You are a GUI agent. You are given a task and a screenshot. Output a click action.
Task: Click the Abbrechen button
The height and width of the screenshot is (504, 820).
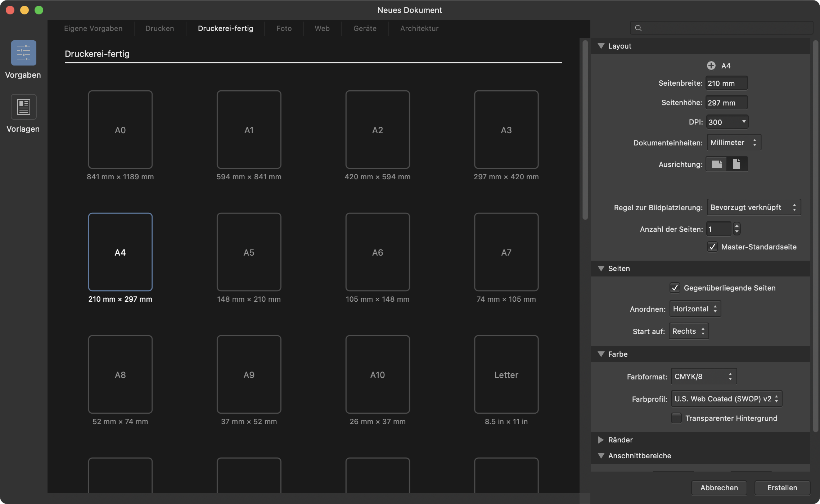[x=719, y=488]
